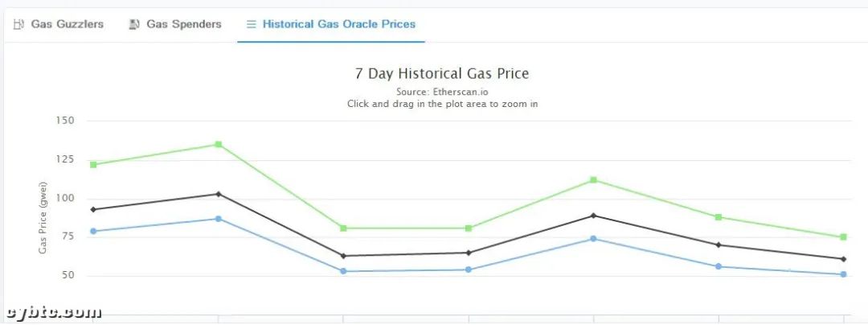Click the first blue circle marker near 79

pyautogui.click(x=93, y=232)
